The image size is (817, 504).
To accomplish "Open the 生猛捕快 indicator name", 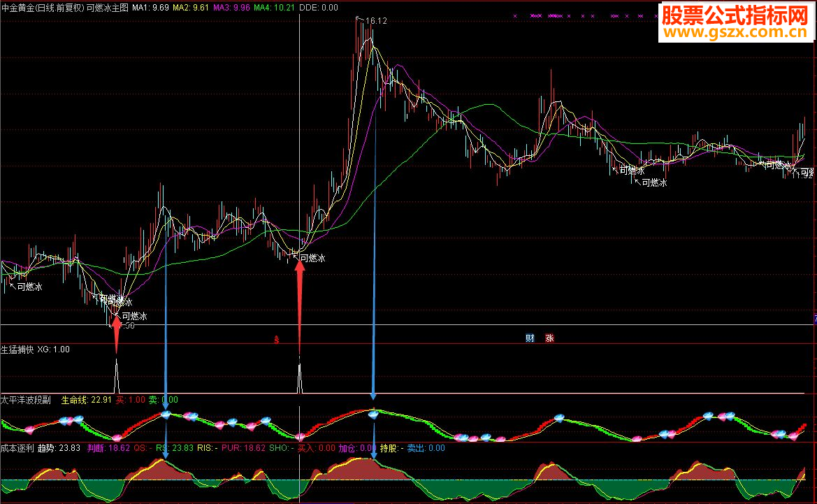I will 17,350.
